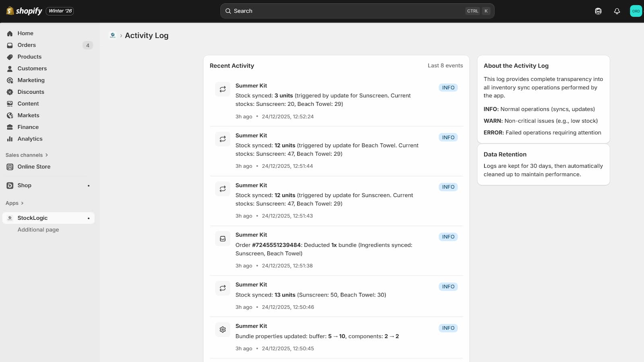Click inside the Search field
The width and height of the screenshot is (644, 362).
click(357, 11)
